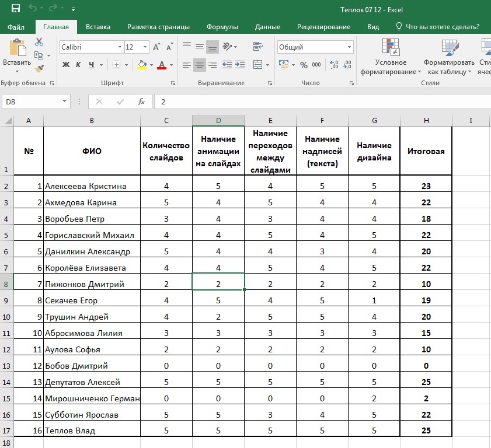Toggle wrap text
Screen dimensions: 491x448
pos(257,46)
